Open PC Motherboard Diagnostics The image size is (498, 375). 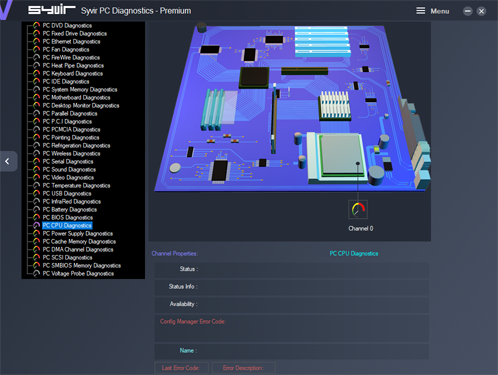pos(76,97)
